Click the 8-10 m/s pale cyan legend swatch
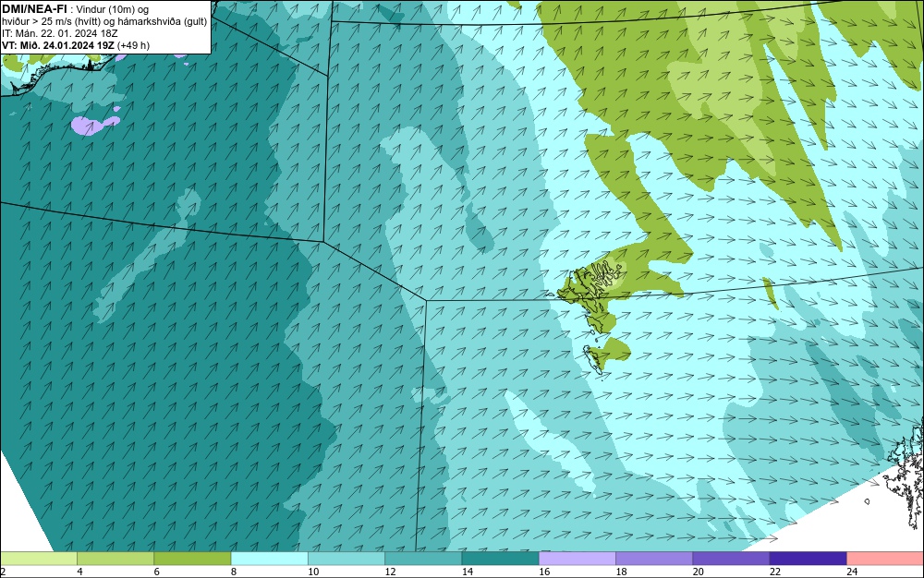Screen dimensions: 924x578 (269, 558)
